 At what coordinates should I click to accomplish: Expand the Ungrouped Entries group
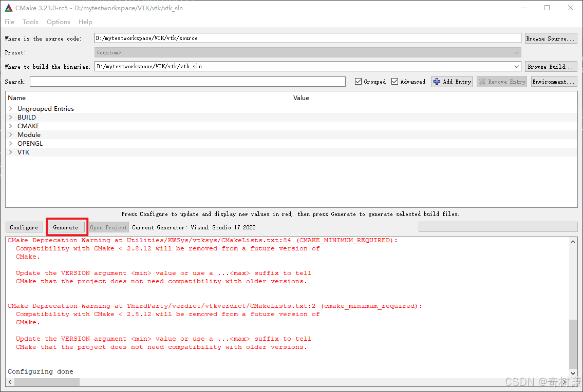[11, 108]
